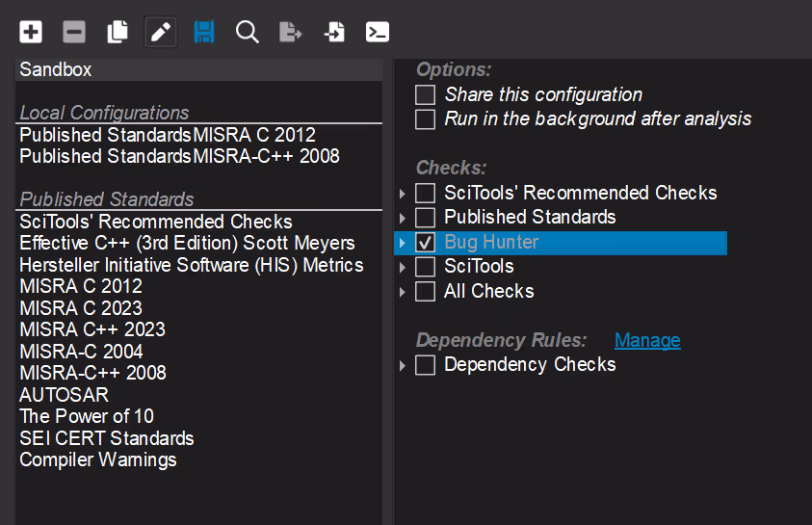Click the All Checks label
Image resolution: width=812 pixels, height=525 pixels.
(489, 292)
